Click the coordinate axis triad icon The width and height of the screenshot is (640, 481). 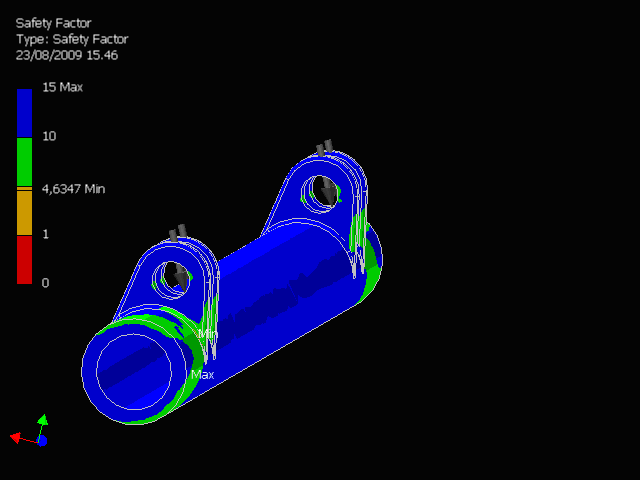(x=29, y=431)
